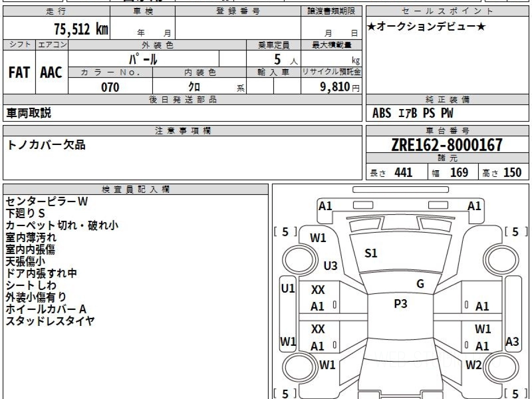Click the G mark on the windshield
The height and width of the screenshot is (399, 532).
point(420,284)
